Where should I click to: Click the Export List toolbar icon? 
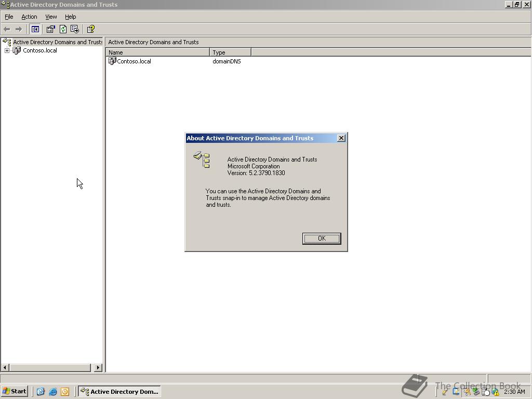coord(75,29)
